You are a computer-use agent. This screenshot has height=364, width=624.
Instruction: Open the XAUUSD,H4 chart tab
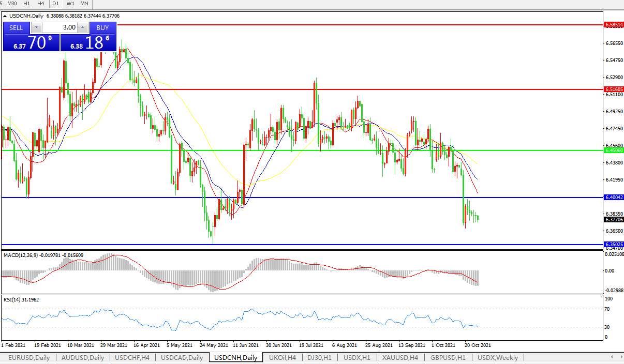[401, 357]
